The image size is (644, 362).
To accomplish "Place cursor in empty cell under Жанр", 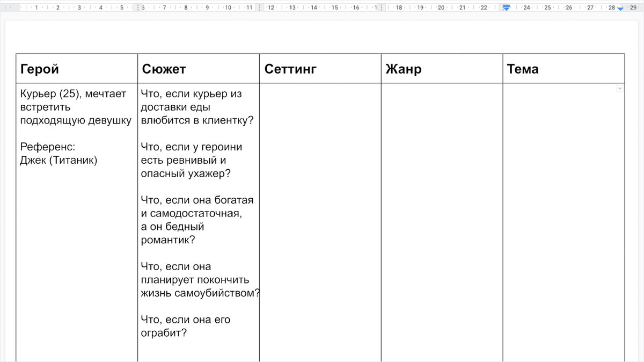I will [442, 222].
